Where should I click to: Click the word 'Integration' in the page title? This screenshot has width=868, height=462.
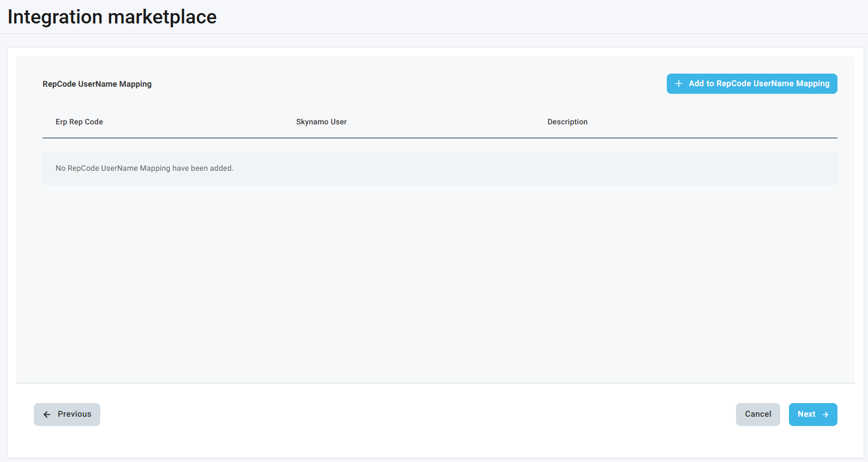[x=55, y=17]
